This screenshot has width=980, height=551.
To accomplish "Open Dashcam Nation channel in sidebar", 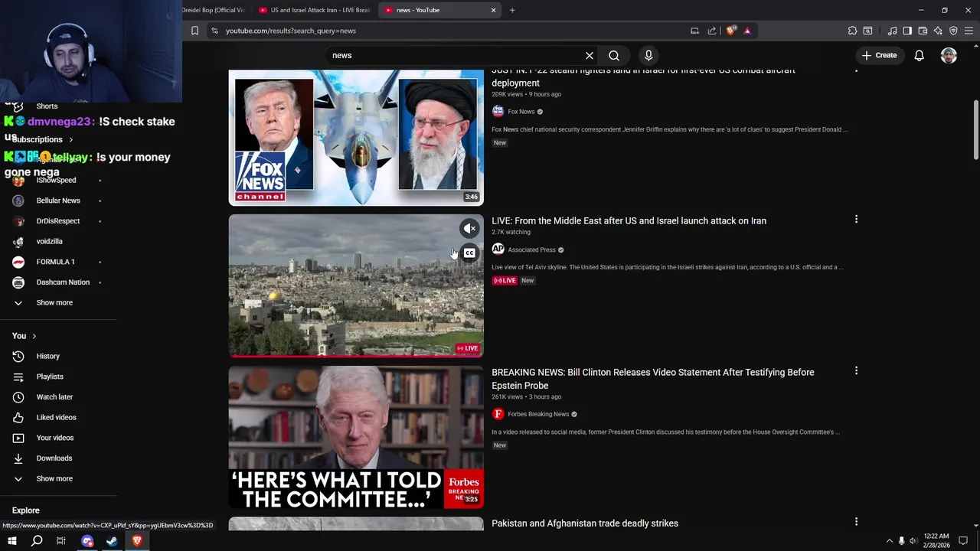I will pos(63,282).
